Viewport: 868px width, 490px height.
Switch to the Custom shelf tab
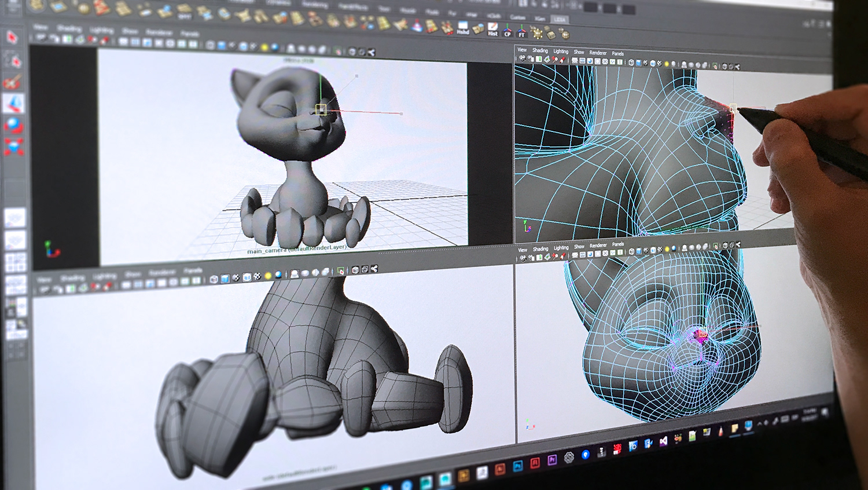pos(518,17)
